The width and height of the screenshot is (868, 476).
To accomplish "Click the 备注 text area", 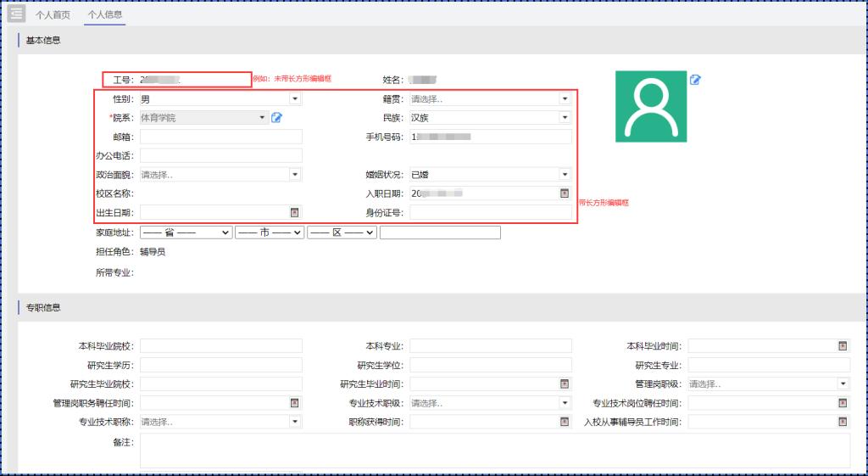I will 494,451.
